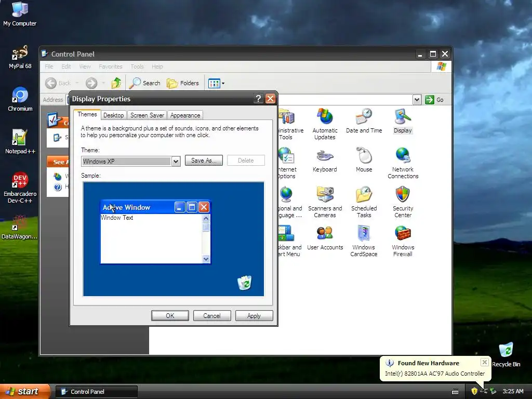Open Scanners and Cameras icon
This screenshot has width=532, height=399.
[x=325, y=202]
